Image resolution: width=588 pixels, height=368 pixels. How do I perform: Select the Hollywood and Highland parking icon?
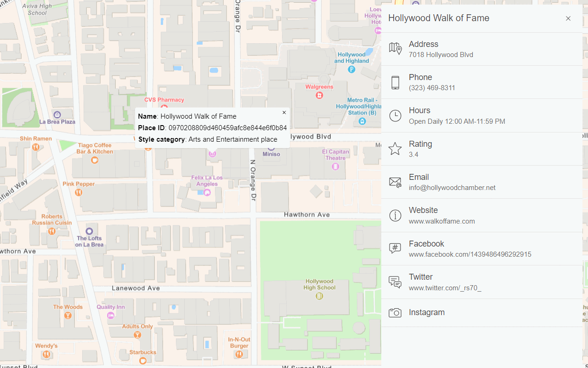point(351,69)
